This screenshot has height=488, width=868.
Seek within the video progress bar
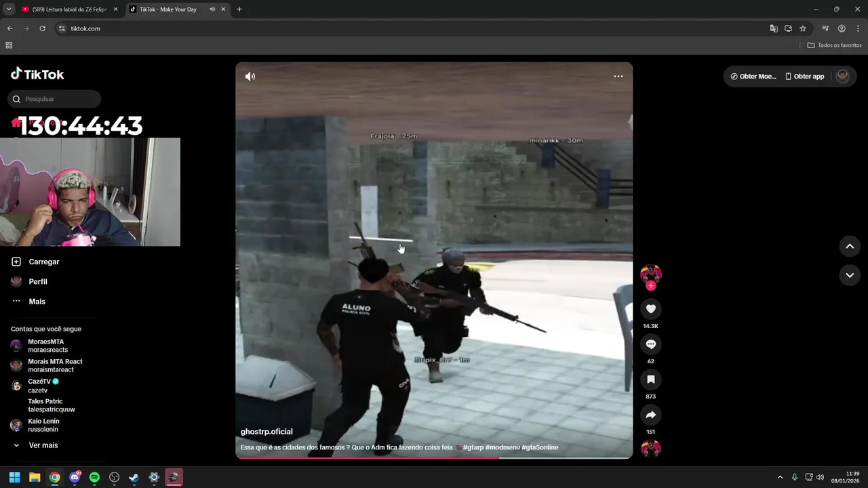click(x=434, y=457)
